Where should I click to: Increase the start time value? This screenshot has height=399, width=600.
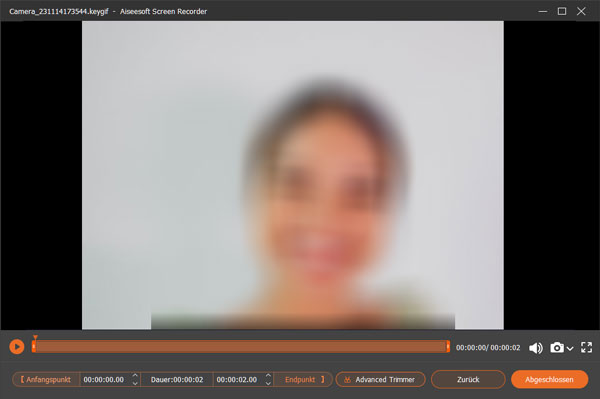pyautogui.click(x=135, y=376)
